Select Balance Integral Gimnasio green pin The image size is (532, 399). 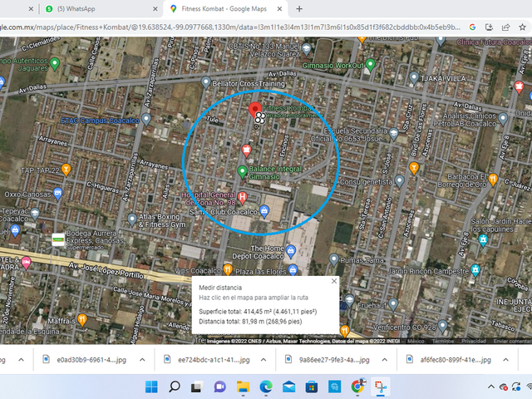[242, 172]
